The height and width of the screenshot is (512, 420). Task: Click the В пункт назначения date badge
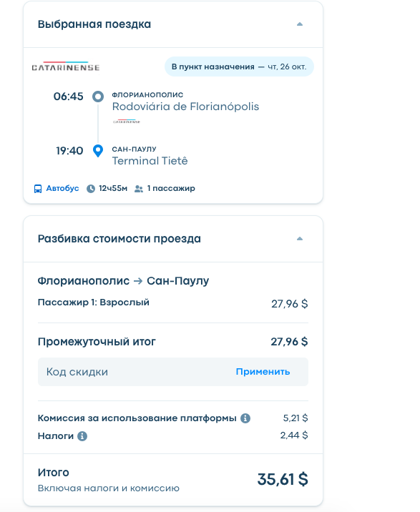pos(239,67)
